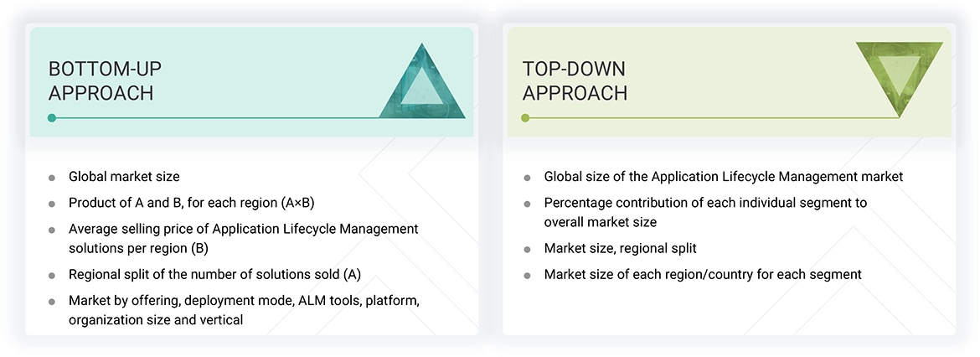Click the Bottom-Up Approach heading

tap(101, 80)
